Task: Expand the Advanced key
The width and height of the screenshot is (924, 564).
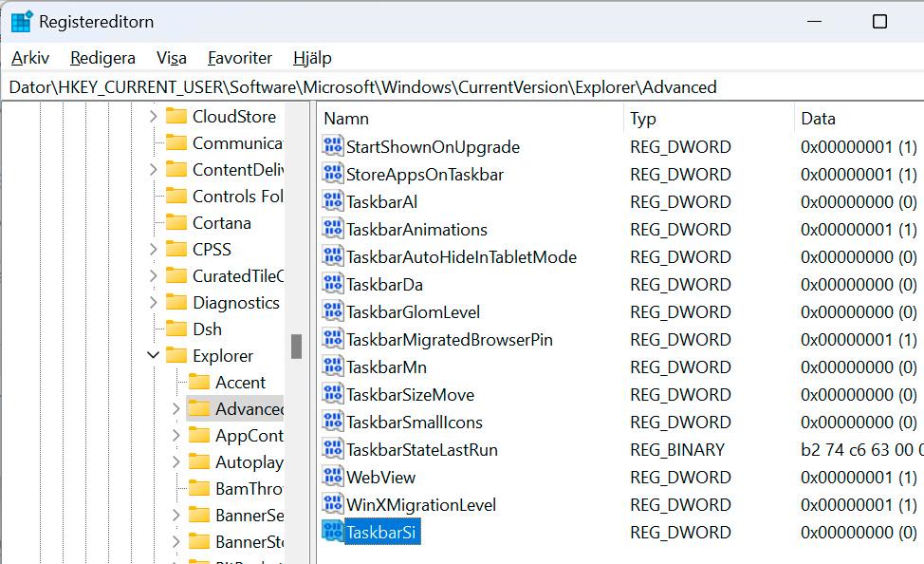Action: click(176, 408)
